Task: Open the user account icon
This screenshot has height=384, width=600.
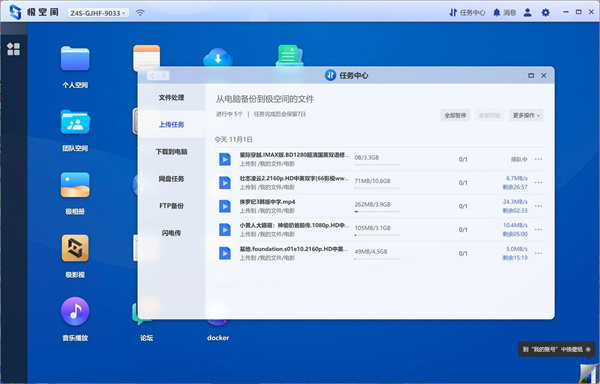Action: point(528,13)
